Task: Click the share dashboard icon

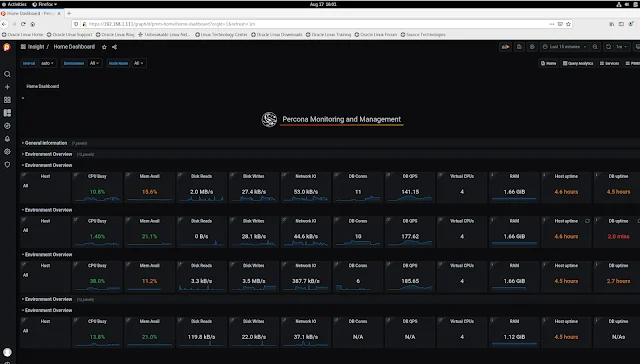Action: click(x=115, y=47)
